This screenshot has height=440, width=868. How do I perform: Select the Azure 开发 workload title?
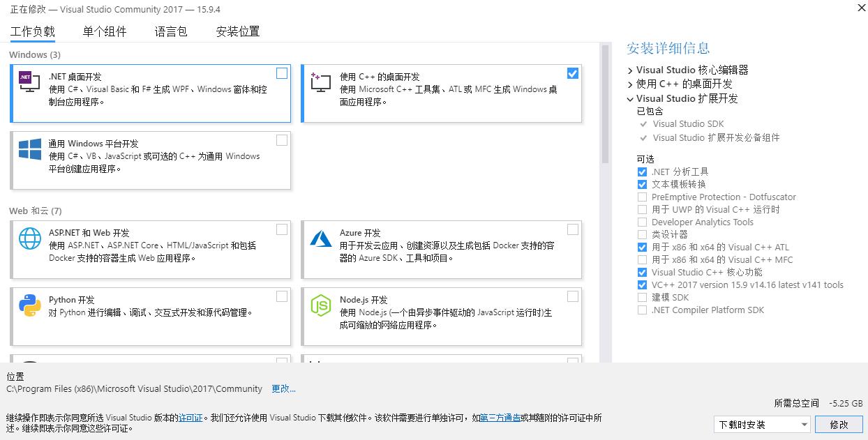(x=360, y=233)
